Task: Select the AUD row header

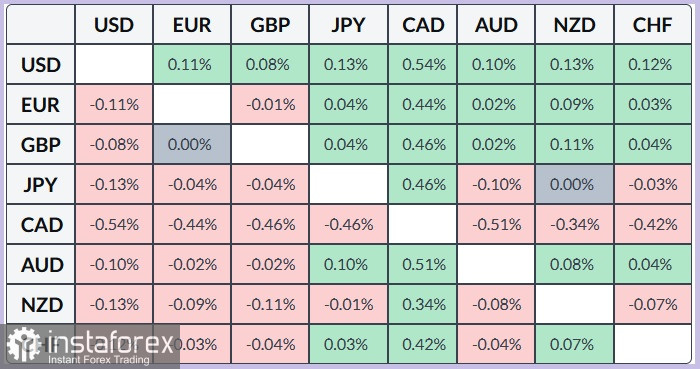Action: (41, 265)
